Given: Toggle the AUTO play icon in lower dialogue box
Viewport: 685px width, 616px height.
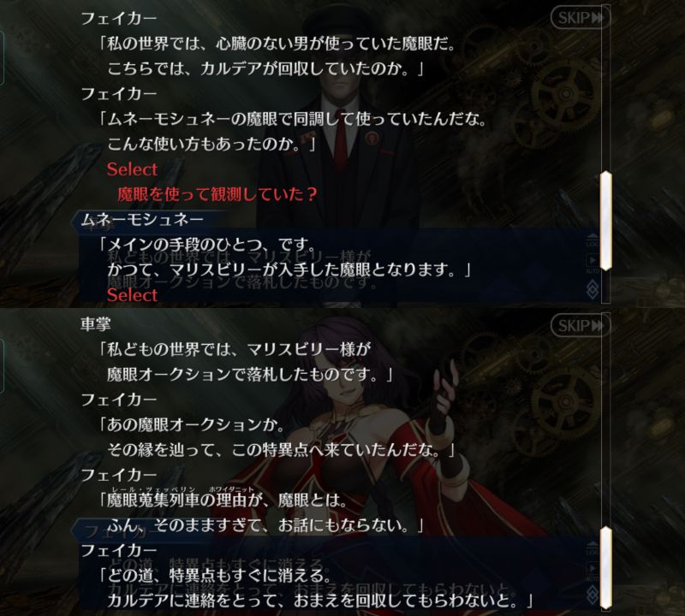Looking at the screenshot, I should pyautogui.click(x=593, y=571).
